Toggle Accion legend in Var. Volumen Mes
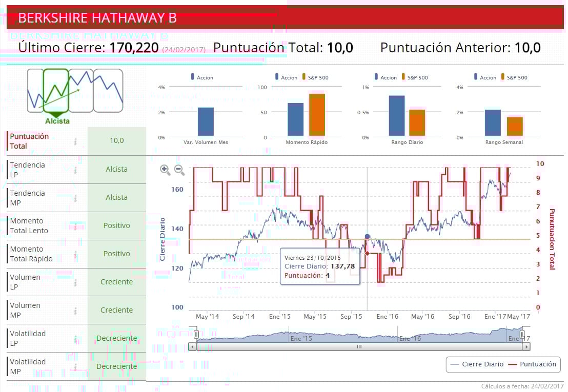 click(x=202, y=77)
